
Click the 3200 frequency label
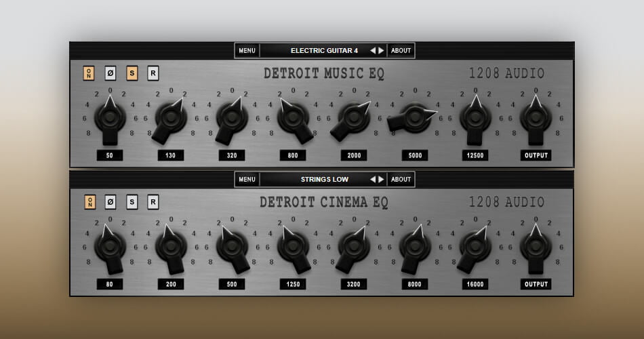point(354,284)
